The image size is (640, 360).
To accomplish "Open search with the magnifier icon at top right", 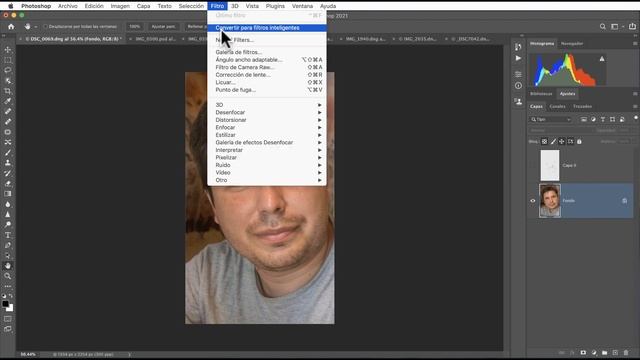I will click(603, 27).
